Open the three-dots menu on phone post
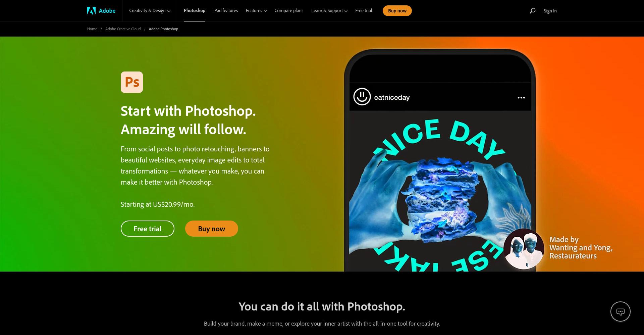Viewport: 644px width, 335px height. (521, 98)
